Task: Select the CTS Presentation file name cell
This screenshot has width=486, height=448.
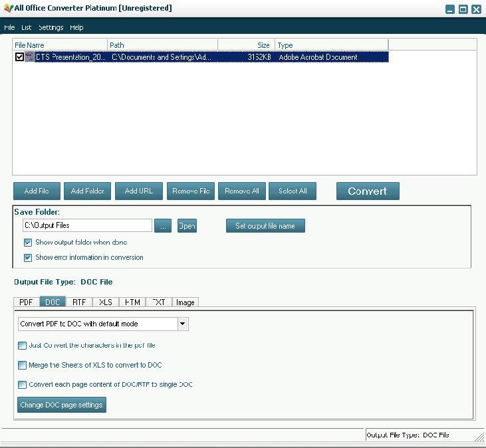Action: [x=70, y=57]
